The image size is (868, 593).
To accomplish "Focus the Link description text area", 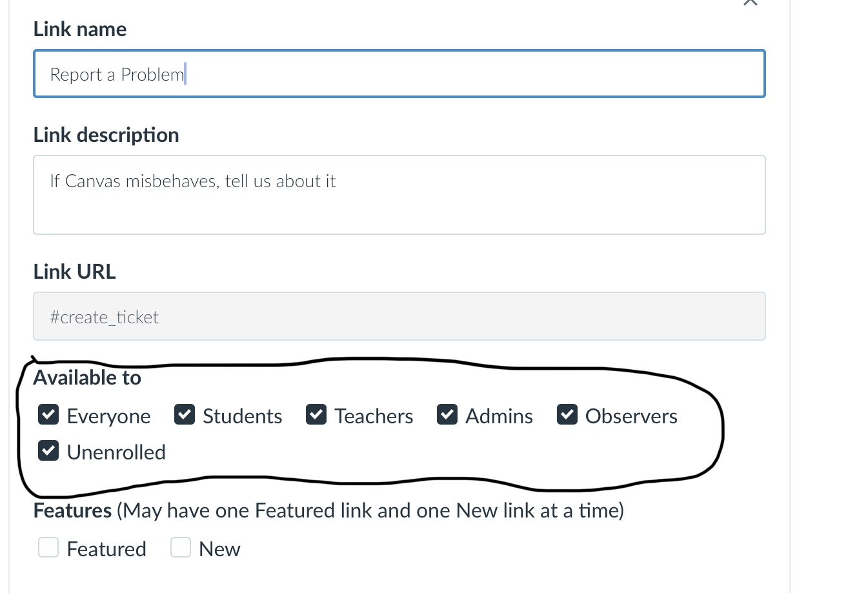I will [x=399, y=194].
